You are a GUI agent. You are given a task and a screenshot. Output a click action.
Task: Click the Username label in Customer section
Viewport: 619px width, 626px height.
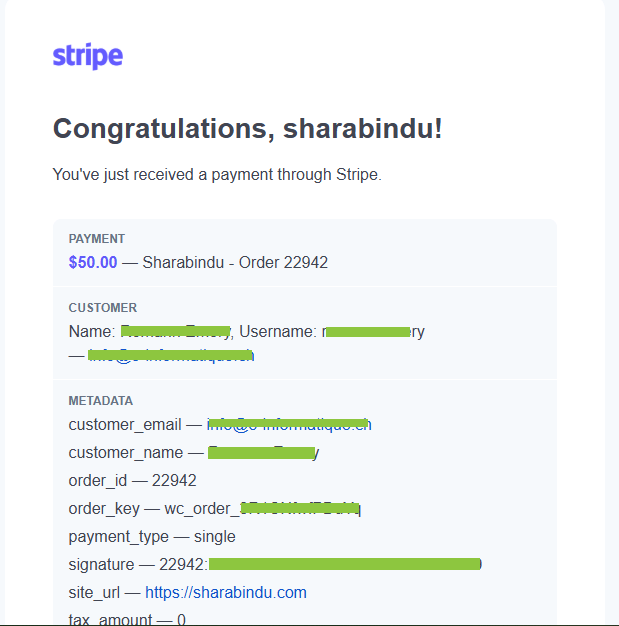click(278, 331)
